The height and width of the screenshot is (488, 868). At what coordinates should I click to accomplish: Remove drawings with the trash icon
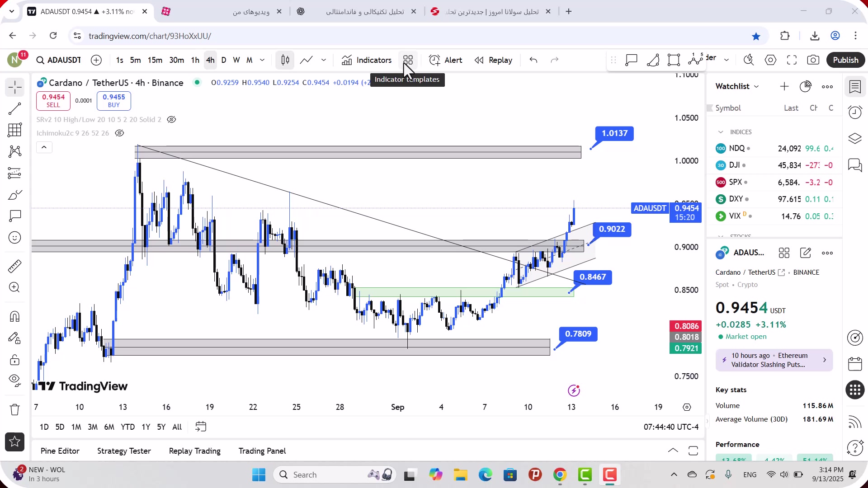click(x=15, y=410)
